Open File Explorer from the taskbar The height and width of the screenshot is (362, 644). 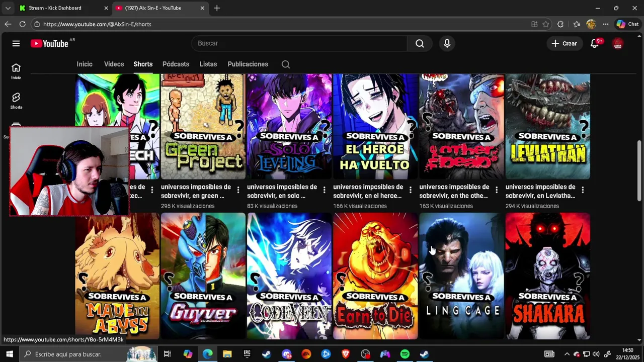coord(227,354)
